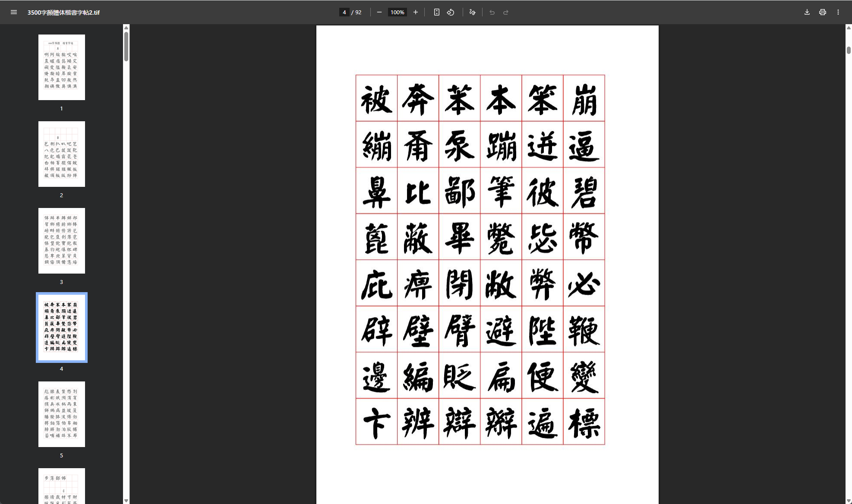Click the main document scroll up arrow

click(x=848, y=28)
